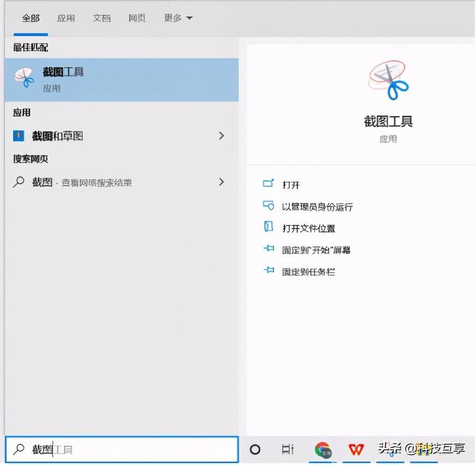
Task: Switch to the 应用 tab
Action: 66,17
